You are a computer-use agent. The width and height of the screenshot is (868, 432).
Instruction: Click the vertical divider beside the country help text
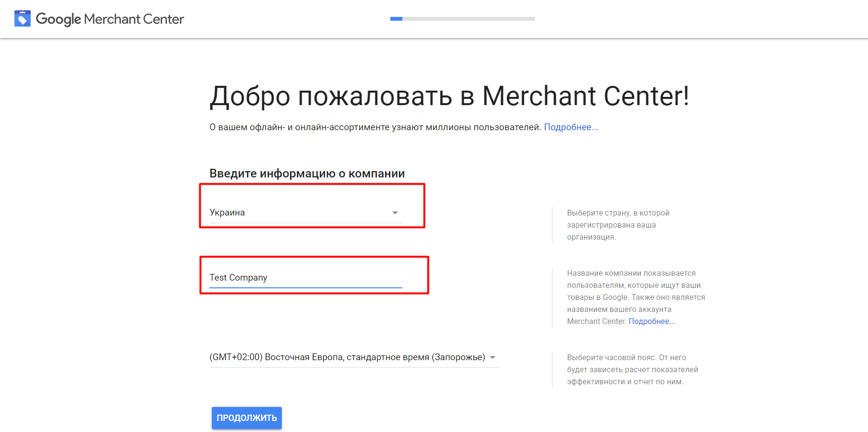coord(552,225)
